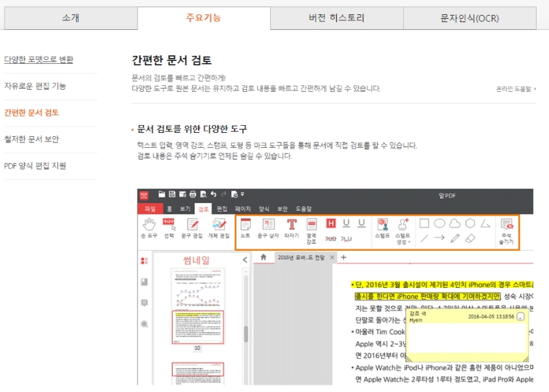Collapse the 썸네일 panel with chevron

click(245, 260)
